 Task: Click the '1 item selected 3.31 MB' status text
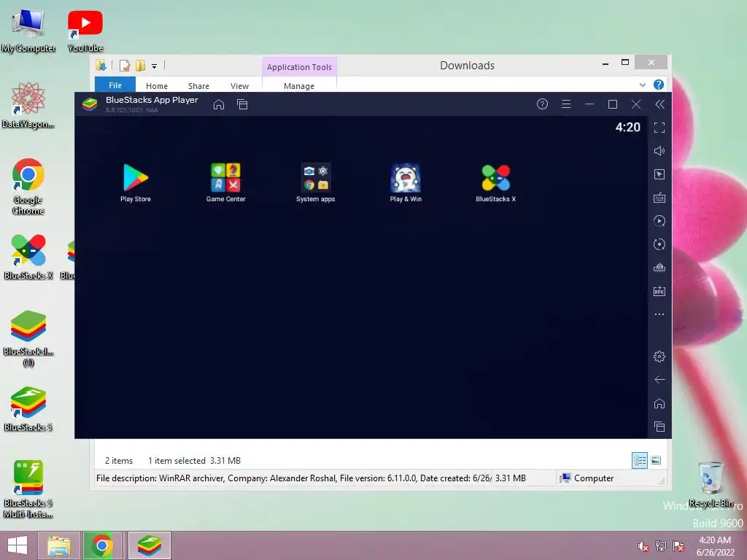[x=194, y=461]
